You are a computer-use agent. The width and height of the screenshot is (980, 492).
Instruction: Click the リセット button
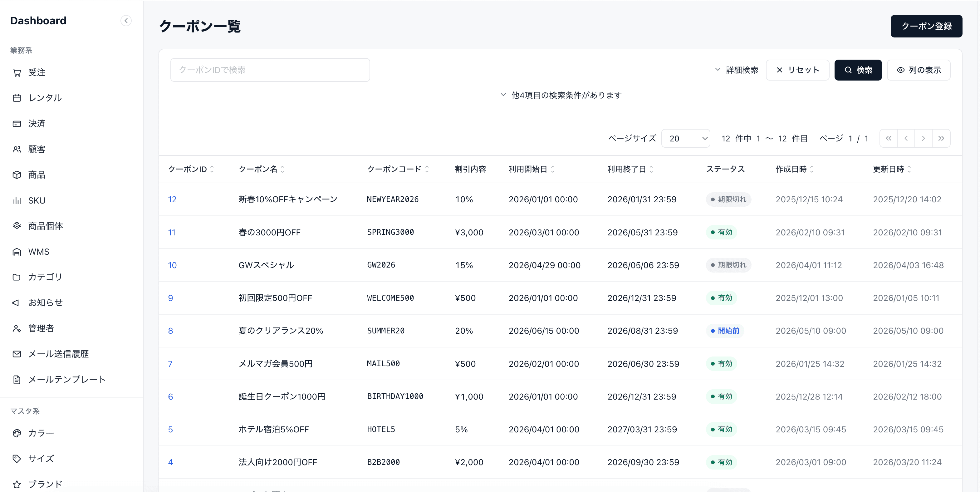(x=797, y=70)
